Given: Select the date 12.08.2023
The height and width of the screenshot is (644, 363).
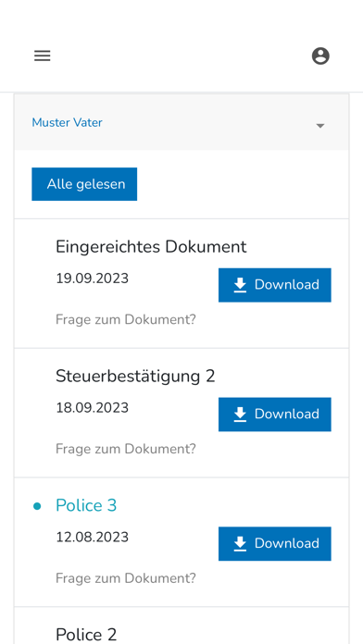Looking at the screenshot, I should (92, 538).
